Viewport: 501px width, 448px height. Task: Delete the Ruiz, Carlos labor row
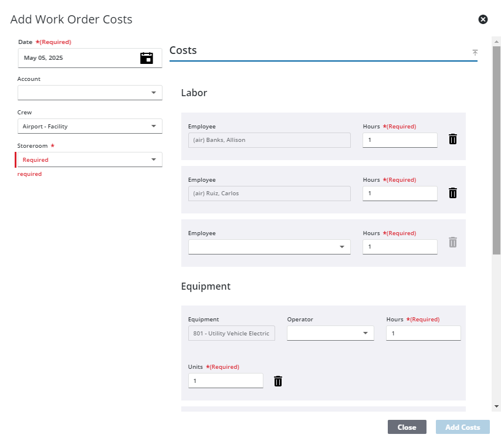pos(453,193)
